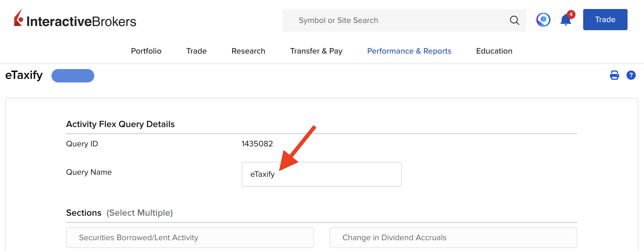The height and width of the screenshot is (251, 644).
Task: Select Change in Dividend Accruals section
Action: click(453, 238)
